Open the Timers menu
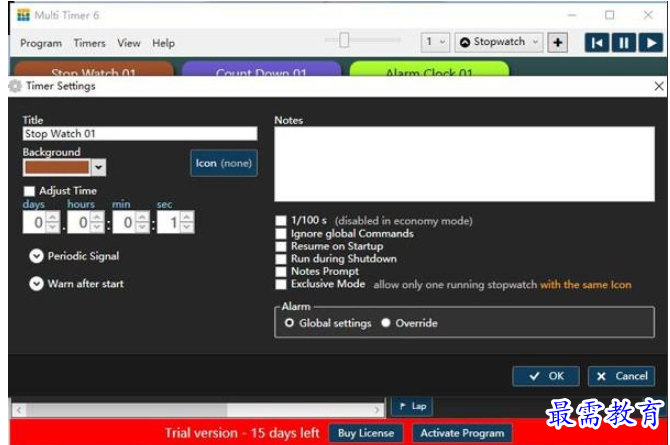This screenshot has height=445, width=670. point(89,43)
